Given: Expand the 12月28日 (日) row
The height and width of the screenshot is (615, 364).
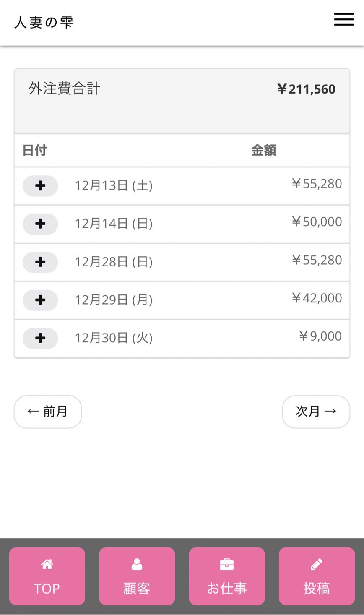Looking at the screenshot, I should point(40,262).
